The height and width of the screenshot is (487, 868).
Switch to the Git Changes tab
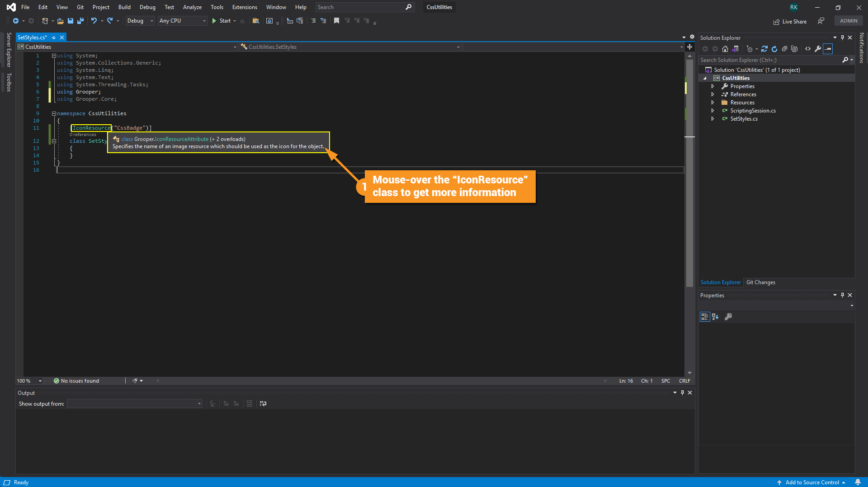click(x=760, y=282)
